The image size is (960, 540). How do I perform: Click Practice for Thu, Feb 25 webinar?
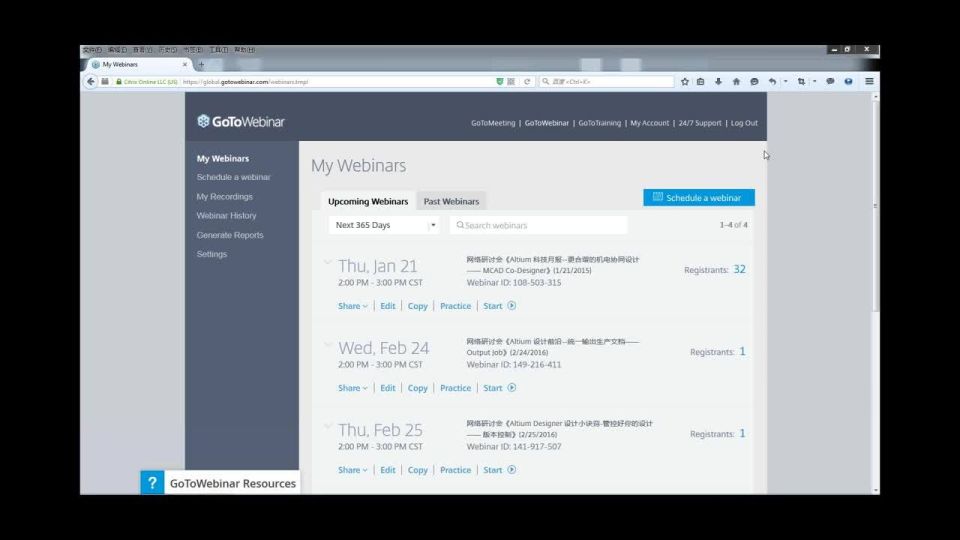tap(456, 470)
